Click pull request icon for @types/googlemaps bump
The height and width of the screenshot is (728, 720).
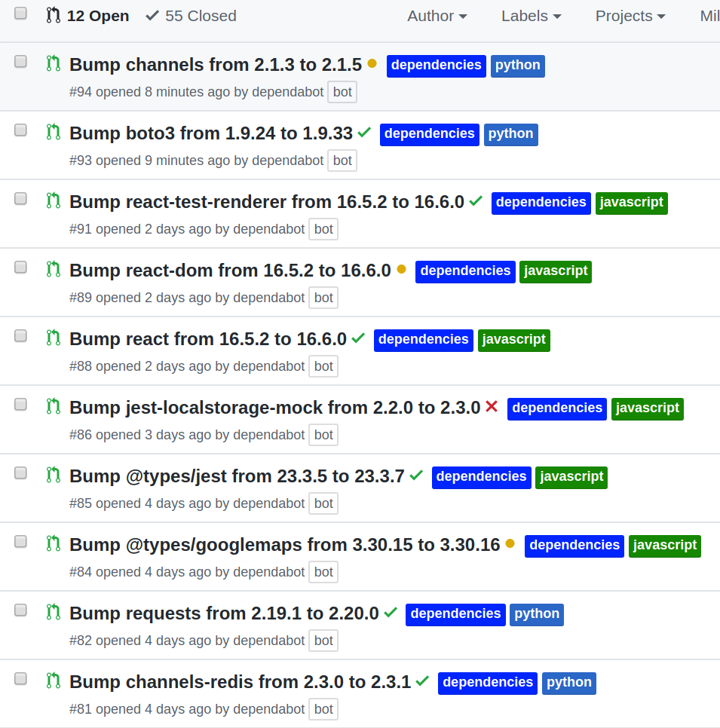click(x=54, y=543)
